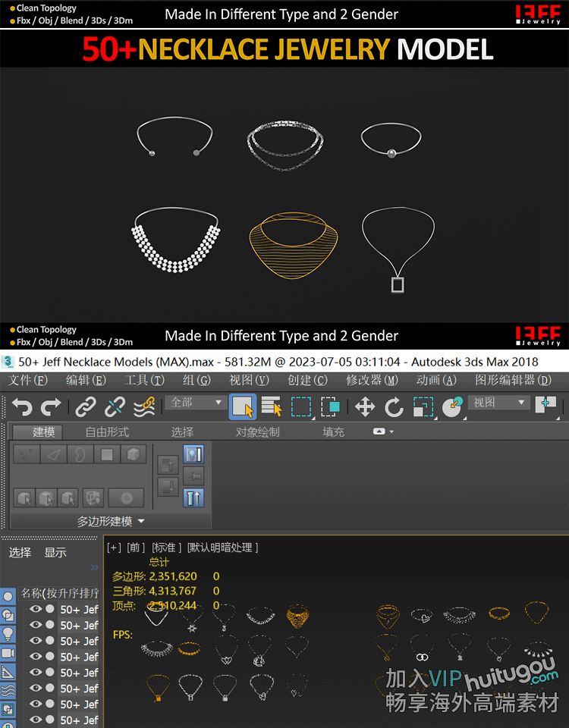Open the 创建(C) menu
This screenshot has height=728, width=569.
point(307,380)
